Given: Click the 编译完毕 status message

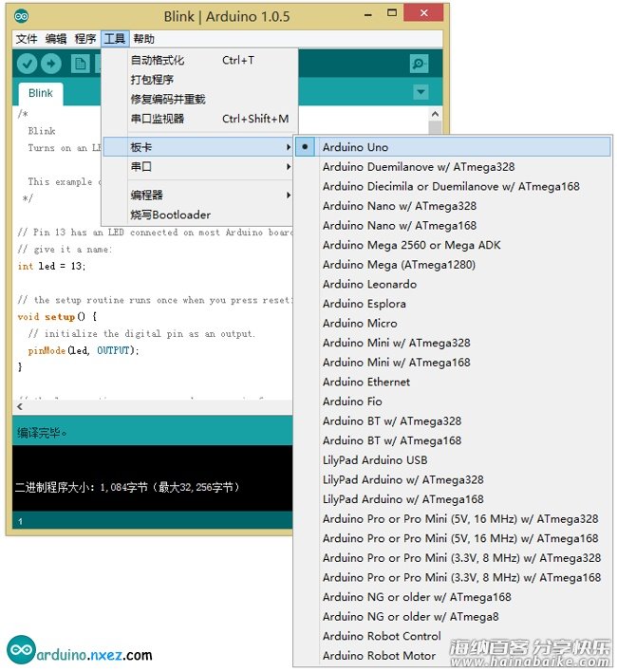Looking at the screenshot, I should (42, 433).
